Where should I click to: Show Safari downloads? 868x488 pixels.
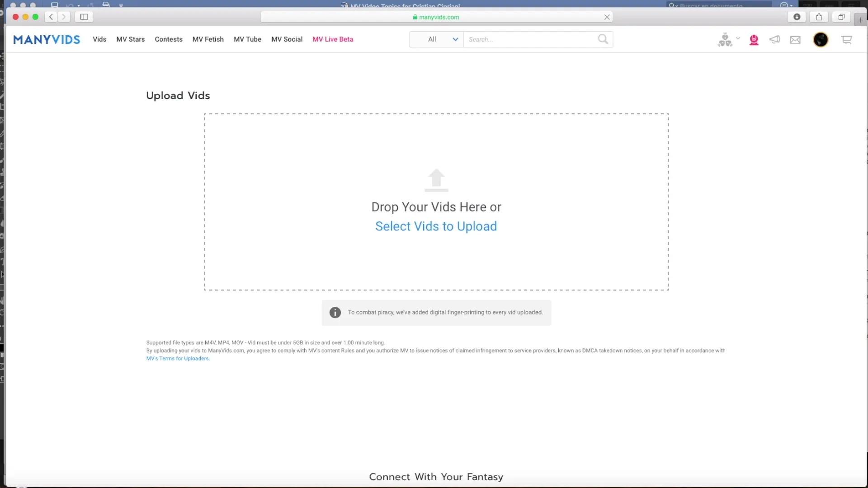click(x=797, y=17)
